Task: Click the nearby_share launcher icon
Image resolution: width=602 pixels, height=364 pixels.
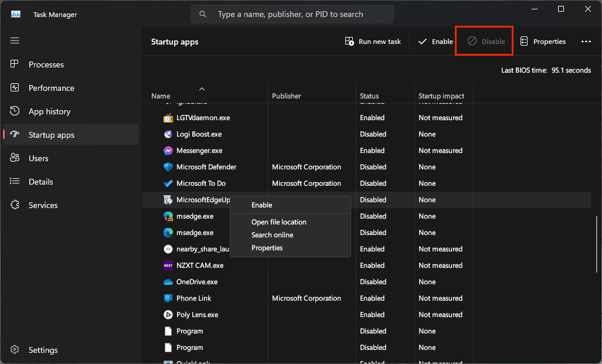Action: coord(168,249)
